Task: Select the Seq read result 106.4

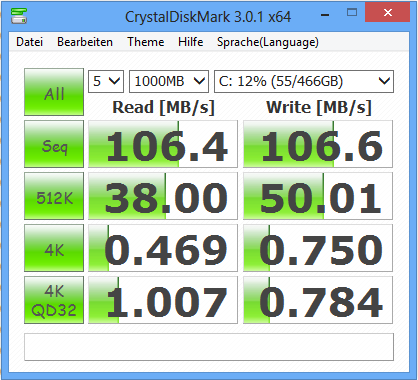Action: pos(163,144)
